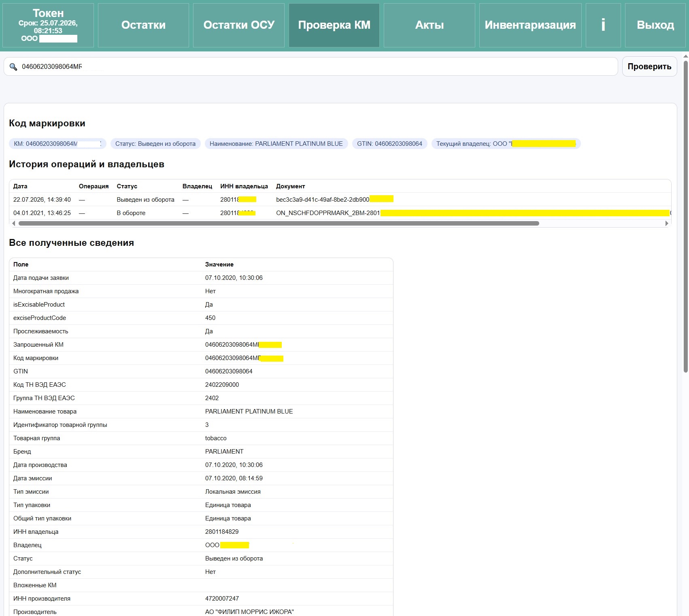Image resolution: width=689 pixels, height=616 pixels.
Task: Click the Наименование PARLIAMENT PLATINUM BLUE chip
Action: click(x=276, y=144)
